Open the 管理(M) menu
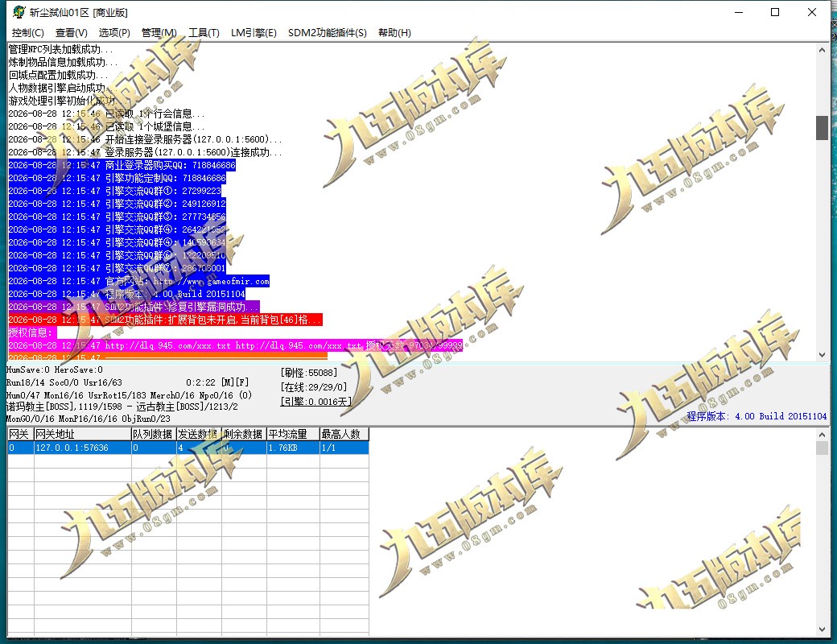The image size is (837, 644). click(159, 32)
